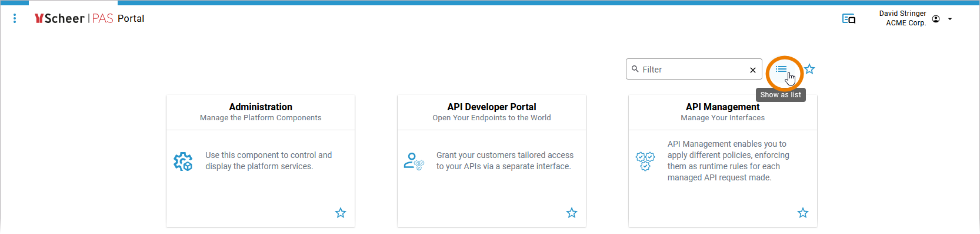Click 'Manage the Platform Components' subtitle

coord(261,118)
